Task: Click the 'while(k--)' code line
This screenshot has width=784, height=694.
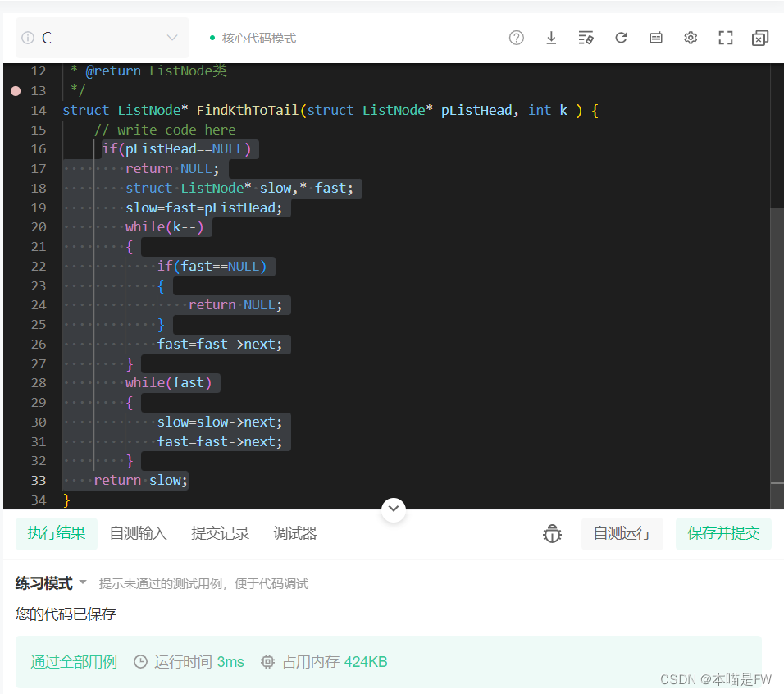Action: pyautogui.click(x=165, y=227)
